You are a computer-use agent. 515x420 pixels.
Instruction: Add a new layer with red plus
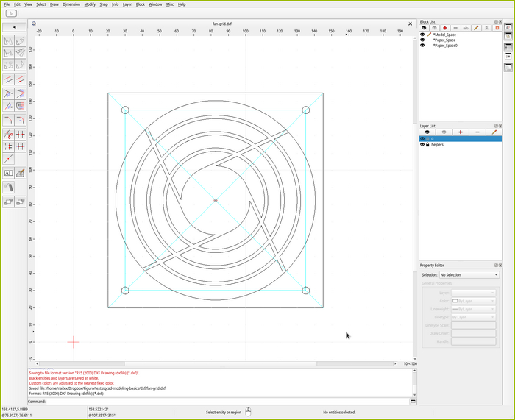(461, 132)
